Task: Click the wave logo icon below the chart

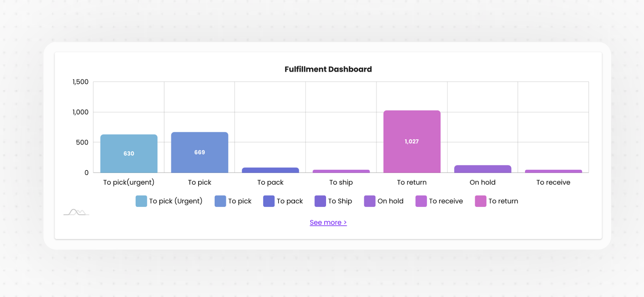Action: 77,212
